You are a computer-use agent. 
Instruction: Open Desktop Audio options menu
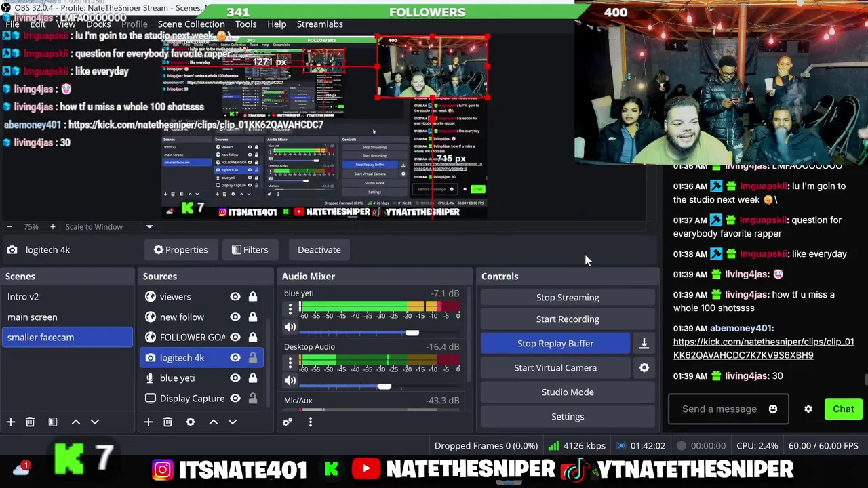[x=290, y=362]
